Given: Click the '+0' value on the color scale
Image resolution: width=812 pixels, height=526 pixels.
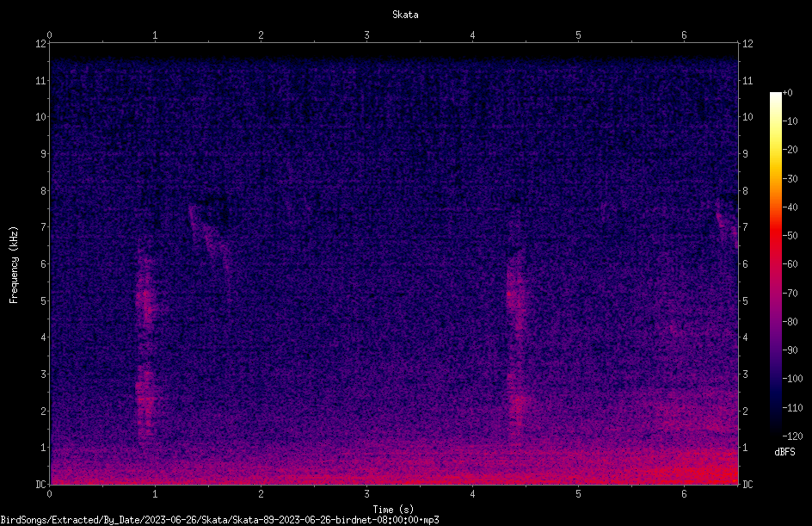Looking at the screenshot, I should pyautogui.click(x=788, y=93).
